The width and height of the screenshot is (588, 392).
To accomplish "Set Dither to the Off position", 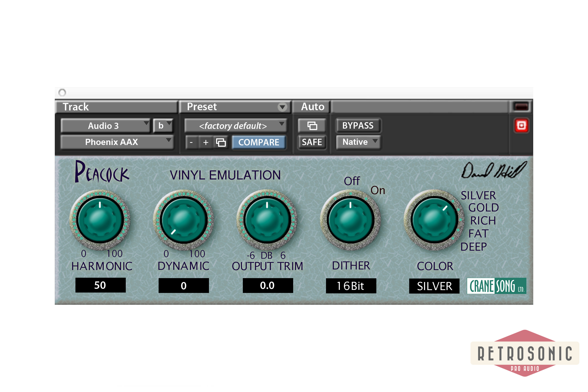I will [352, 181].
